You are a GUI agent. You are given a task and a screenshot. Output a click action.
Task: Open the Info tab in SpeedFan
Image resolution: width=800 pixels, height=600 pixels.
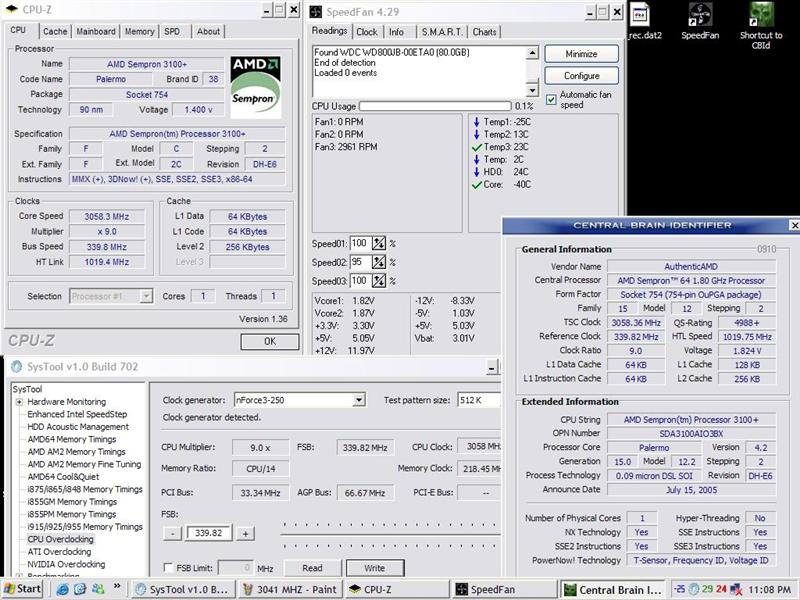[x=396, y=32]
